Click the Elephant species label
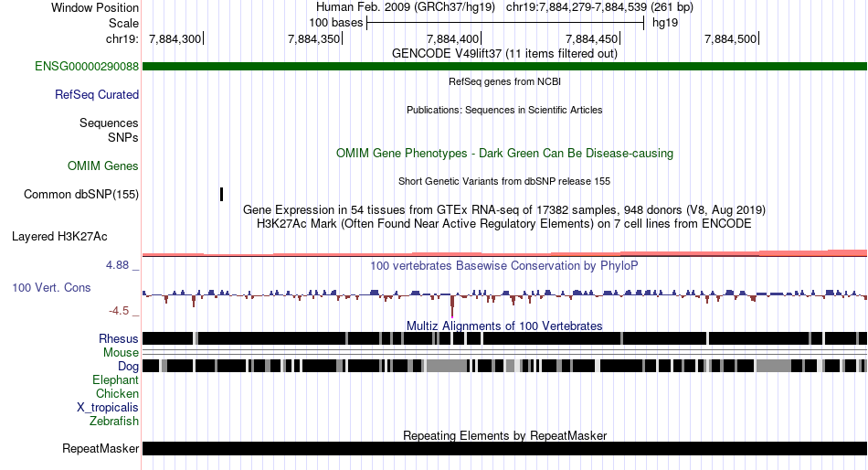This screenshot has width=868, height=470. [115, 380]
